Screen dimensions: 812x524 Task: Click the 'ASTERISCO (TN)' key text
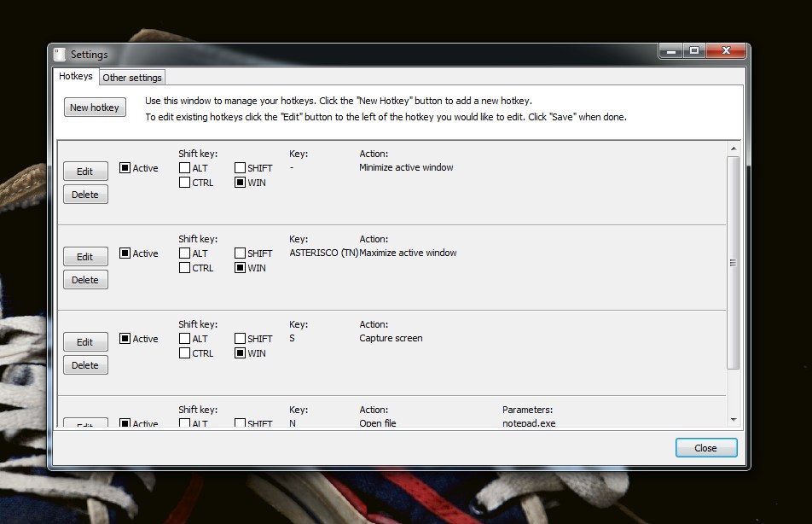[x=324, y=253]
